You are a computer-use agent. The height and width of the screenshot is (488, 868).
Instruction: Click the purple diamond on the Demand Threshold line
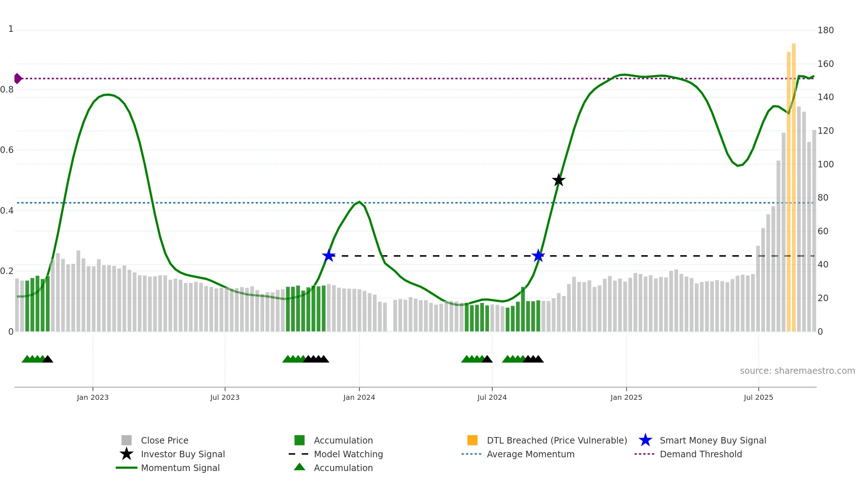point(18,78)
